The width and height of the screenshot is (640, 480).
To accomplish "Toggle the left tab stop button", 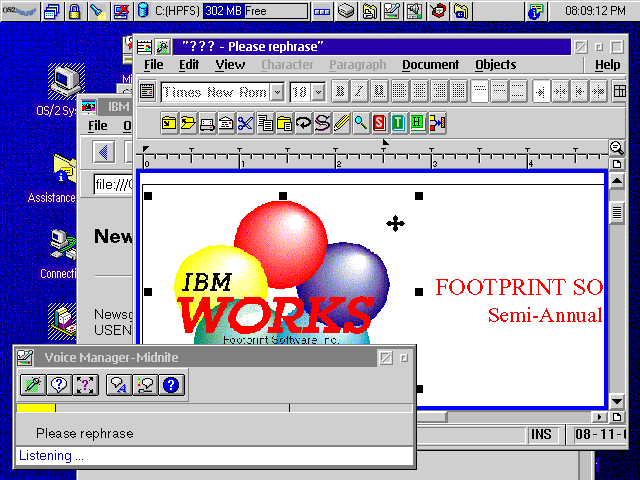I will [x=541, y=91].
